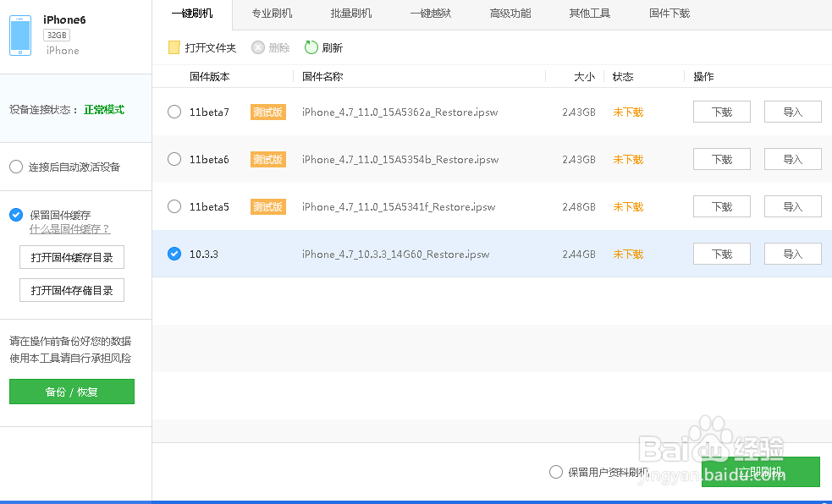Screen dimensions: 832x504
Task: Click iPhone_4.7_11.0_15A5362a_Restore.ipsw file name
Action: [400, 112]
